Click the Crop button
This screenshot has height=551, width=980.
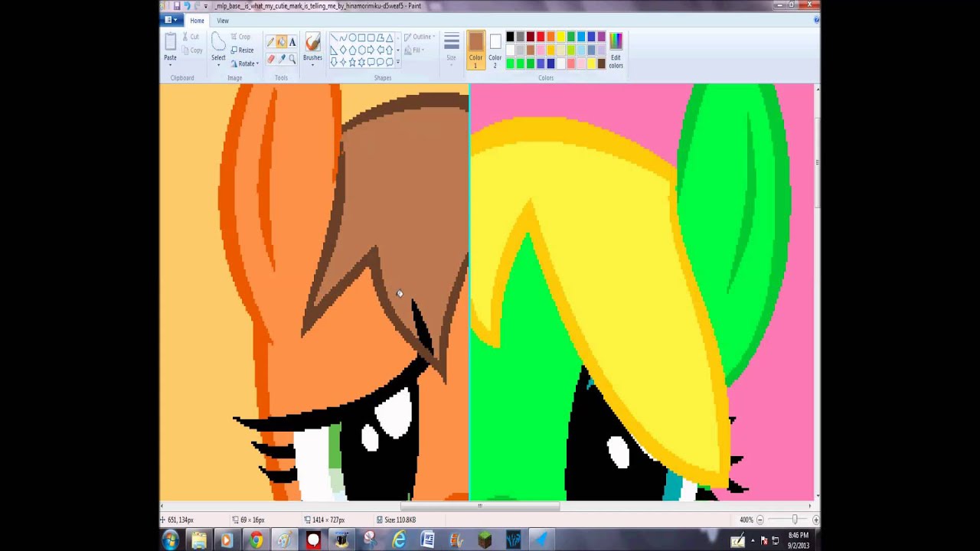click(x=240, y=37)
